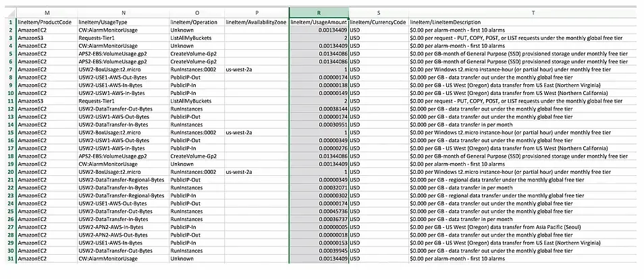
Task: Select column O header
Action: point(196,13)
